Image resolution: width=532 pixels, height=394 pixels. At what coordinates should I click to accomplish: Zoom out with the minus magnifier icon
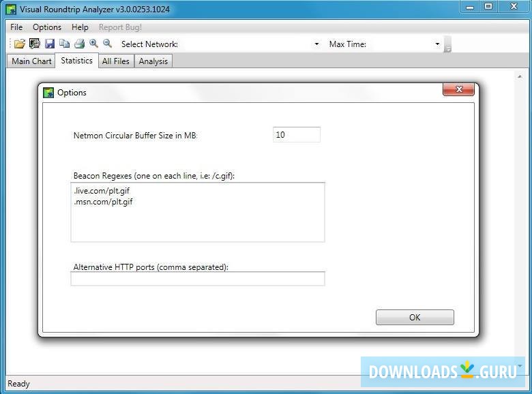pos(108,44)
